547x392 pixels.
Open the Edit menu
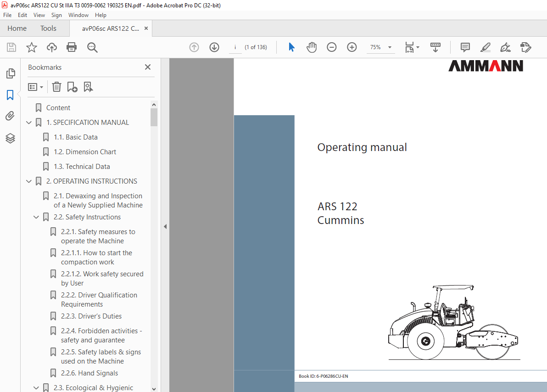coord(22,15)
